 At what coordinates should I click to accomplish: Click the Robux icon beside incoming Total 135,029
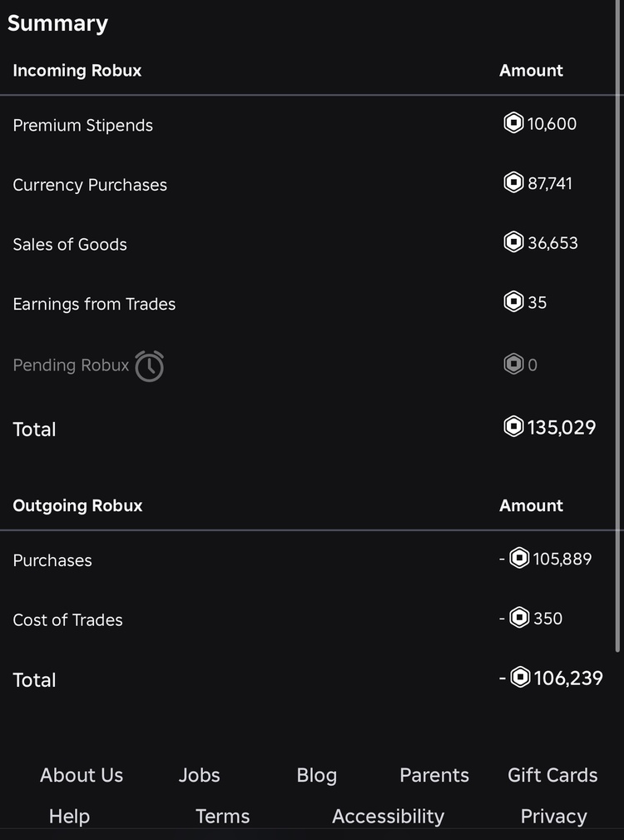point(513,427)
